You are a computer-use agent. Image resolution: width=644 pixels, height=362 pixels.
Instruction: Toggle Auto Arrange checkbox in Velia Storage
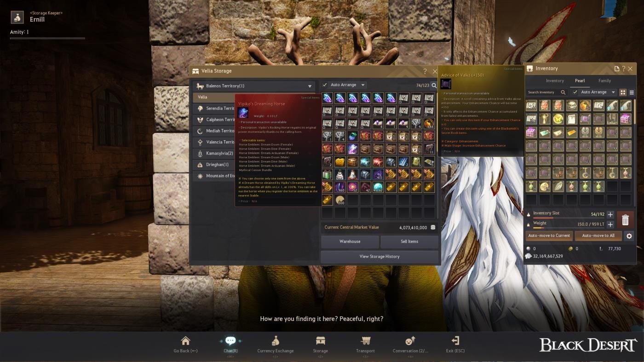[x=325, y=85]
